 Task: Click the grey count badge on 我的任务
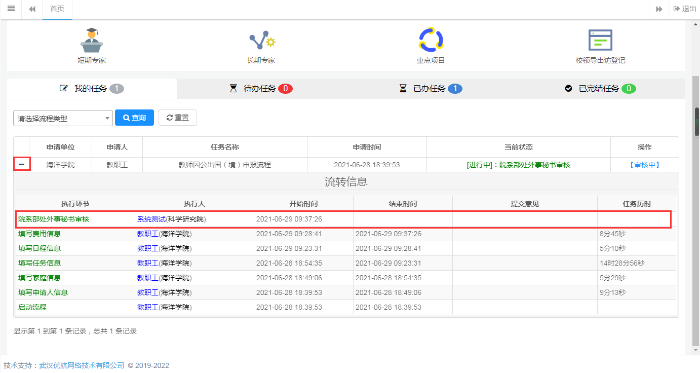tap(117, 89)
